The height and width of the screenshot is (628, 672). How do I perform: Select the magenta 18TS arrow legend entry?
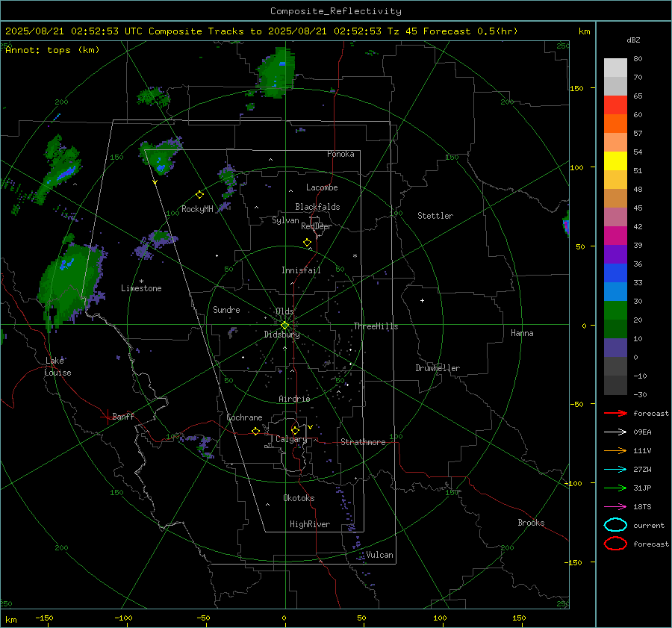click(615, 507)
